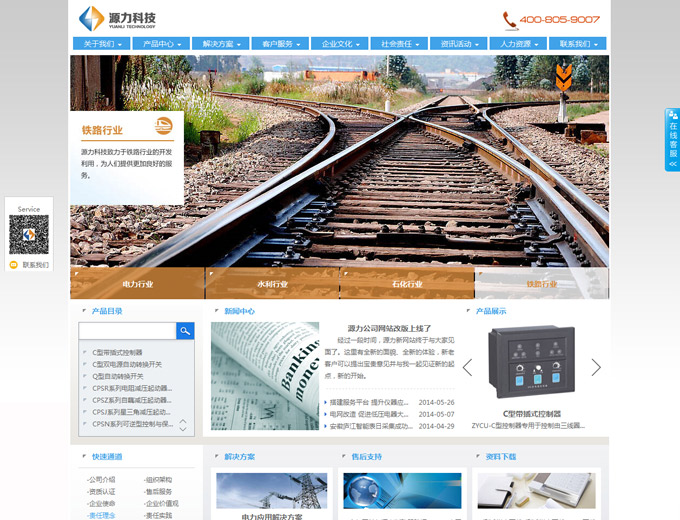Open the CPSN系列可逆型控制 list item
The image size is (680, 520).
(x=133, y=424)
